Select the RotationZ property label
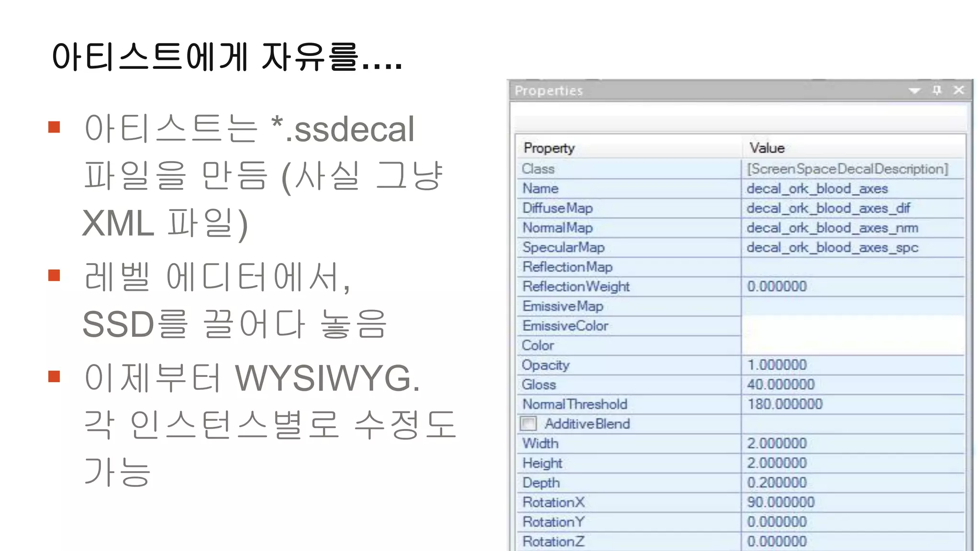 (x=554, y=541)
